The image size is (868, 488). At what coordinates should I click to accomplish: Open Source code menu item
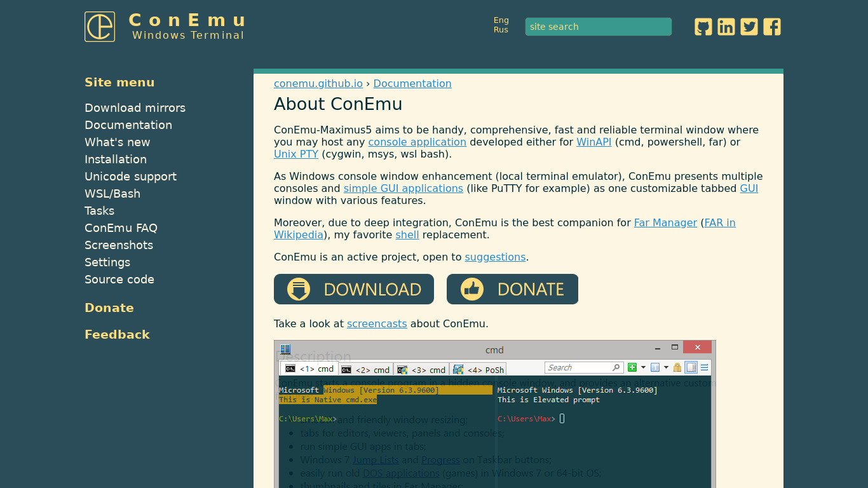tap(119, 280)
